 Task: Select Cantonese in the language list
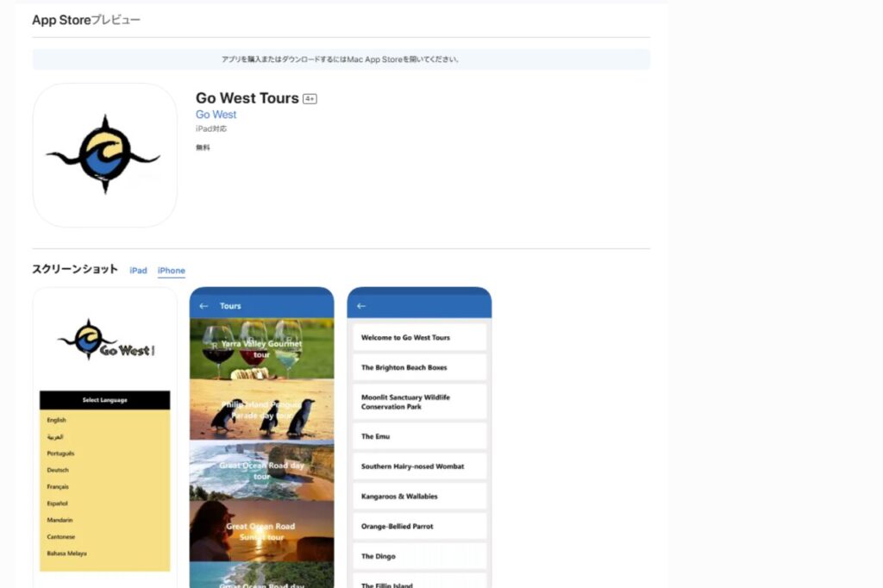61,537
